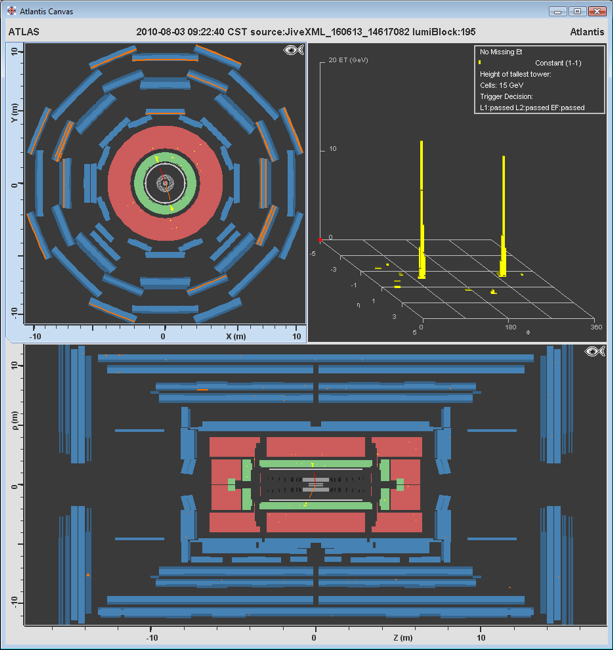The width and height of the screenshot is (613, 650).
Task: Minimize the Atlantis Canvas window
Action: [x=556, y=12]
